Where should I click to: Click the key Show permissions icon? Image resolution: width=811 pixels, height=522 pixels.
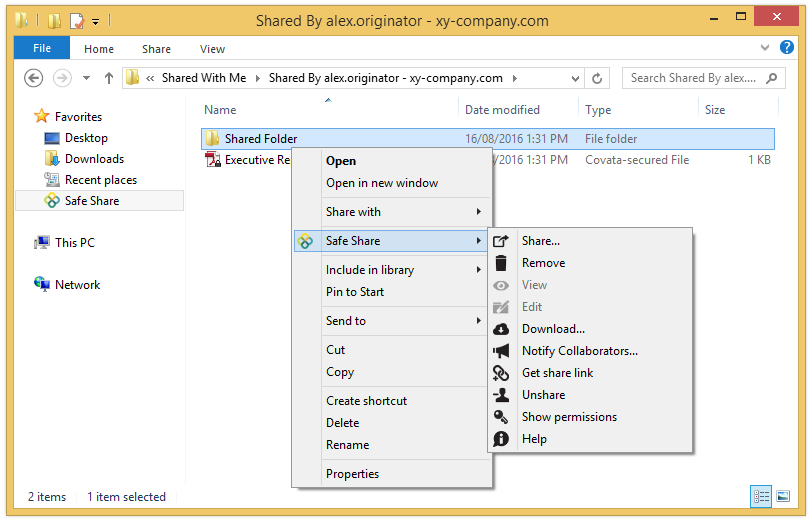(502, 417)
